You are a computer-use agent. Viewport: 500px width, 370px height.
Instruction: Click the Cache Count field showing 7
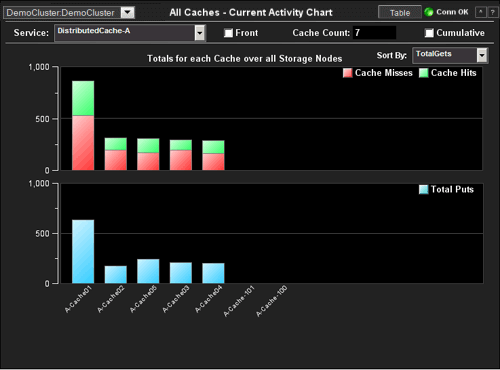(x=374, y=33)
